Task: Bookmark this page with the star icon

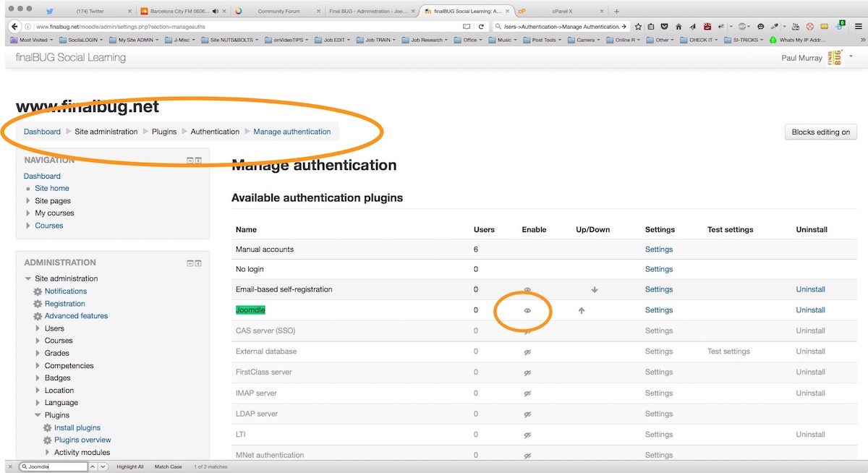Action: pyautogui.click(x=638, y=27)
